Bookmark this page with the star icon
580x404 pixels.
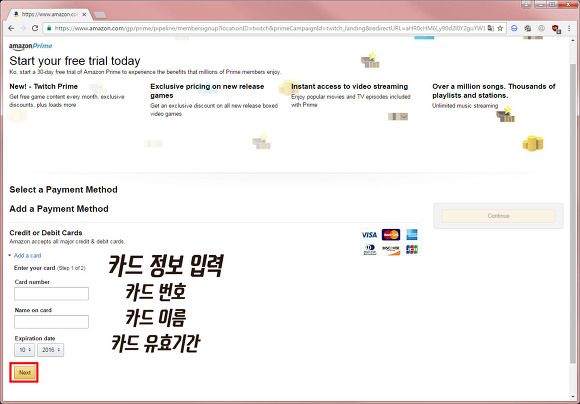(500, 28)
